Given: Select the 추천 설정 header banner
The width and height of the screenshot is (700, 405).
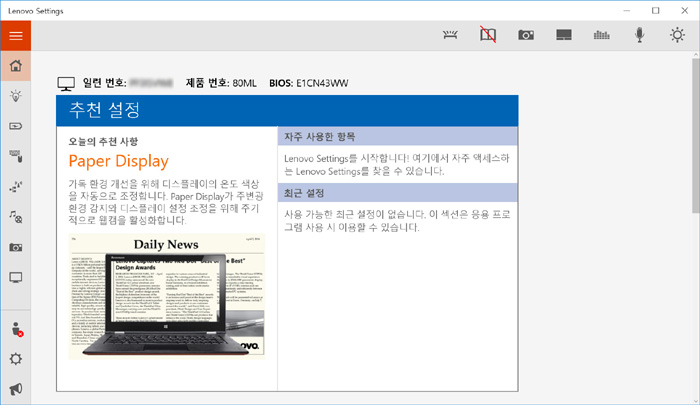Looking at the screenshot, I should coord(287,110).
